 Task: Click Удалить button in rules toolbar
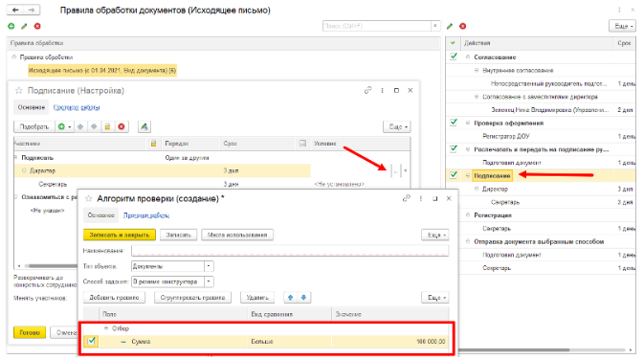pos(257,298)
